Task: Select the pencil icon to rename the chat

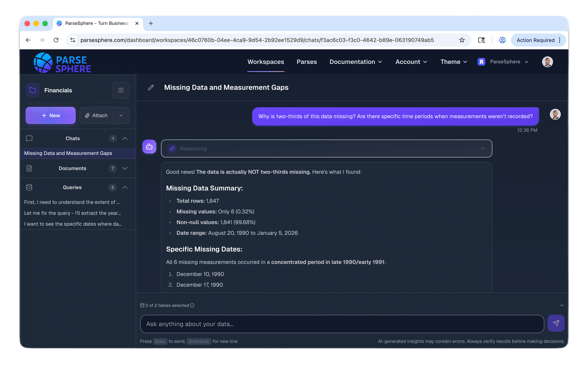Action: tap(151, 87)
